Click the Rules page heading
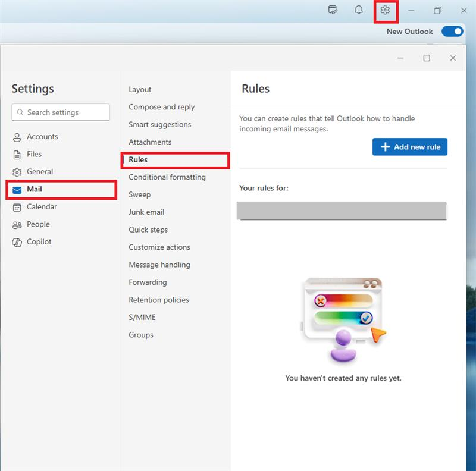Image resolution: width=476 pixels, height=471 pixels. click(x=255, y=89)
